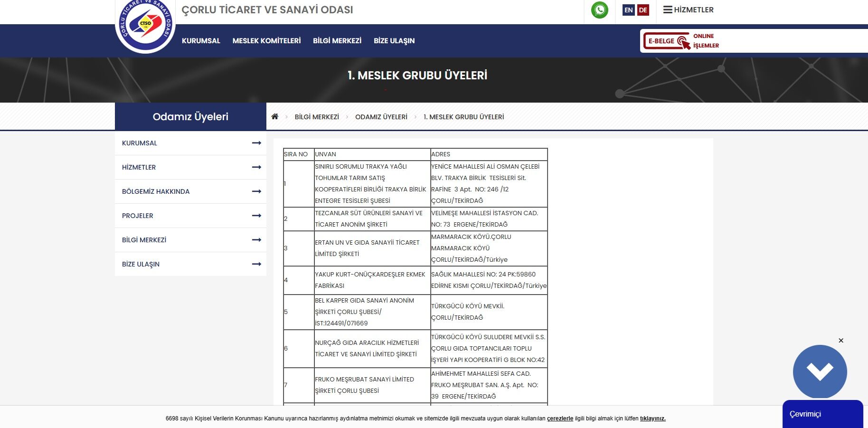Click TEZCANLAR SÜT ÜRÜNLERİ company cell
The height and width of the screenshot is (428, 868).
(x=372, y=219)
